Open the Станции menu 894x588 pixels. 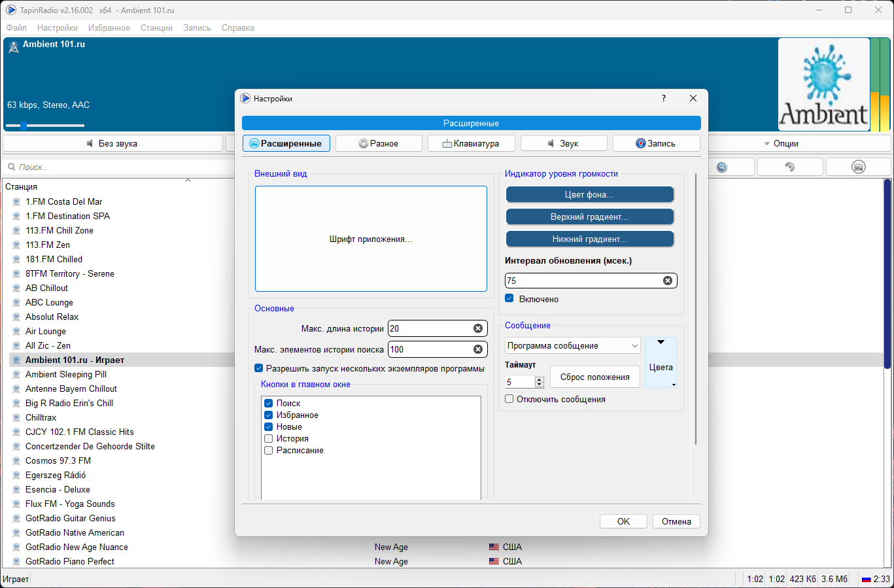156,27
